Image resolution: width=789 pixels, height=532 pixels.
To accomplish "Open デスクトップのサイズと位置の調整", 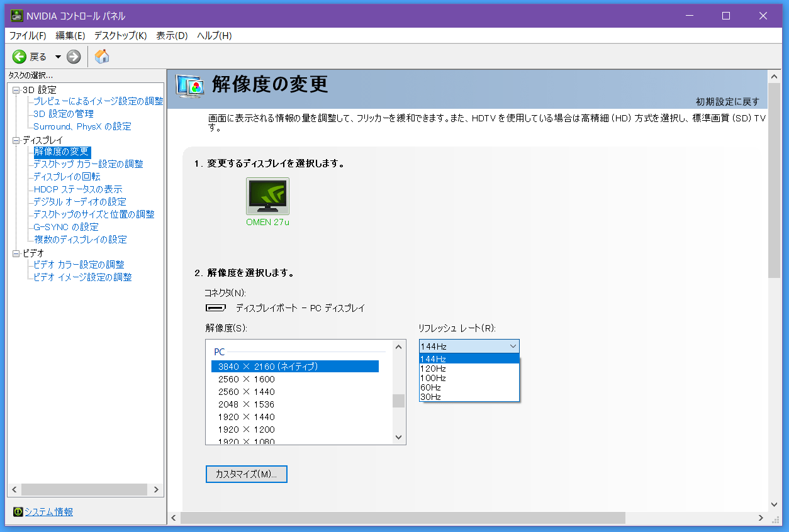I will (94, 214).
